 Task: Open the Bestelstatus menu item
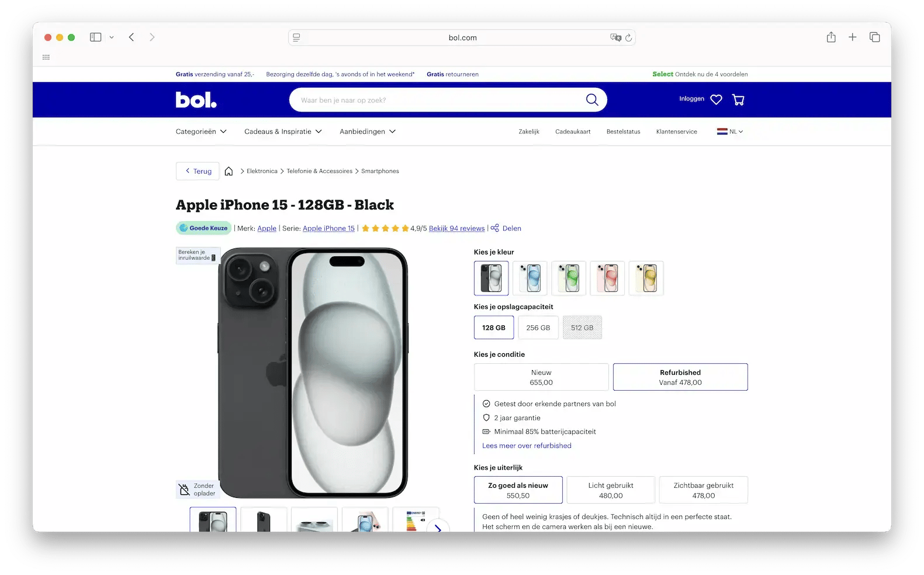623,132
